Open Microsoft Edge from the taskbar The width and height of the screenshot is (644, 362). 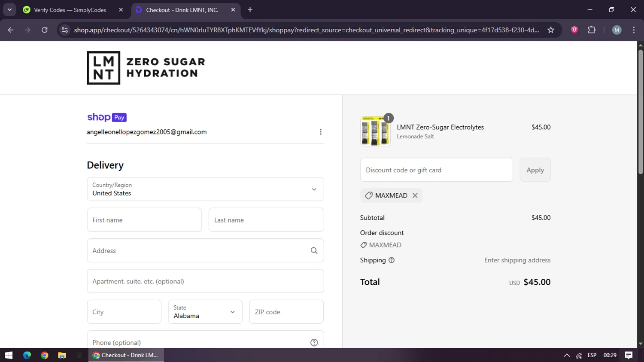tap(27, 355)
